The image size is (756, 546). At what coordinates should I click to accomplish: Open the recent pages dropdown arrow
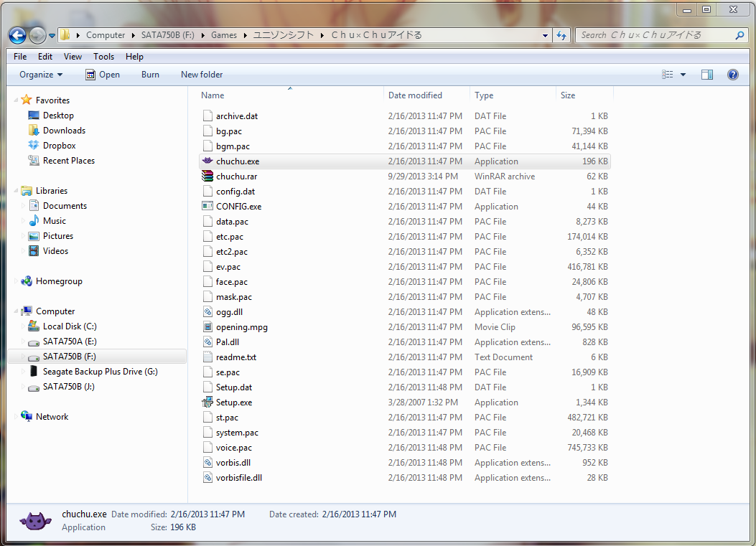coord(52,36)
